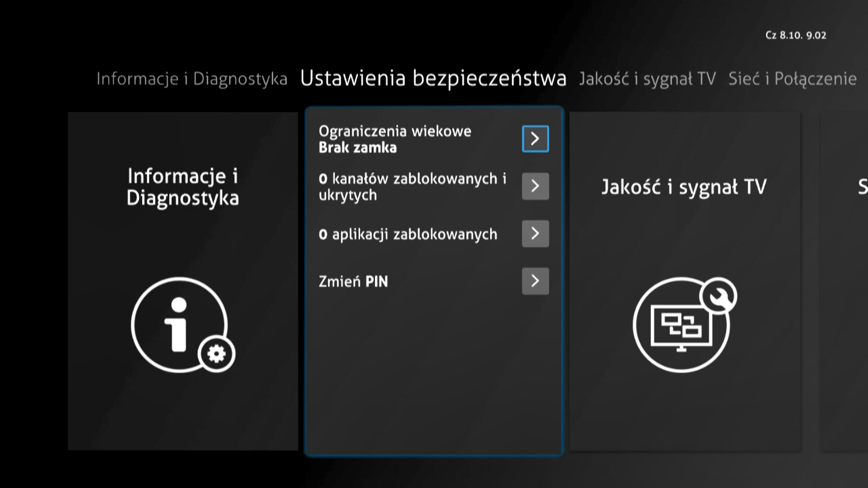Switch to Jakość i sygnał TV tab
This screenshot has height=488, width=868.
pyautogui.click(x=647, y=79)
